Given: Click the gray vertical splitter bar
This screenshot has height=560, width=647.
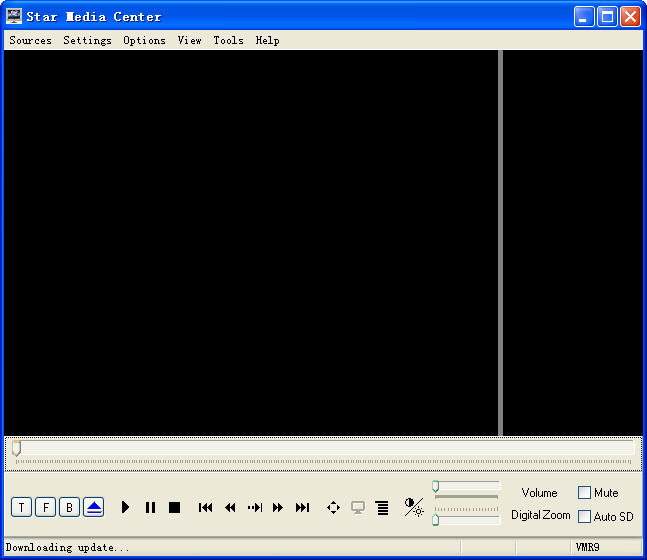Looking at the screenshot, I should click(x=501, y=243).
